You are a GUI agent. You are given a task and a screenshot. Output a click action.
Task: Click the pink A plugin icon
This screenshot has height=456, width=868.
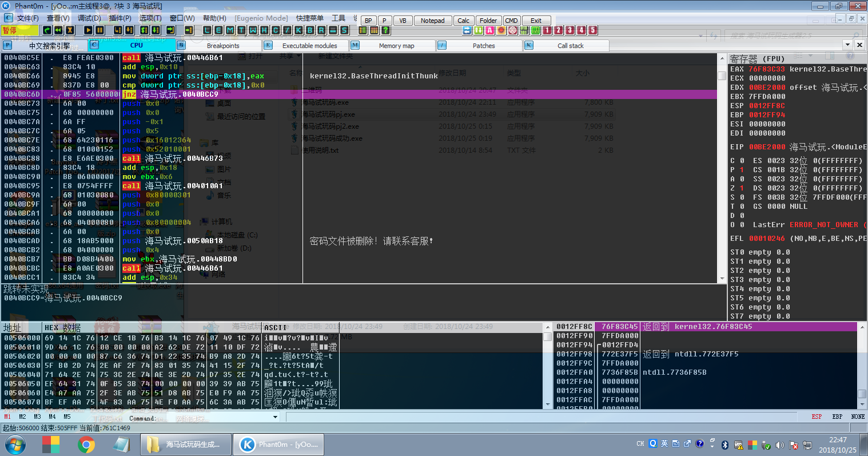[489, 30]
